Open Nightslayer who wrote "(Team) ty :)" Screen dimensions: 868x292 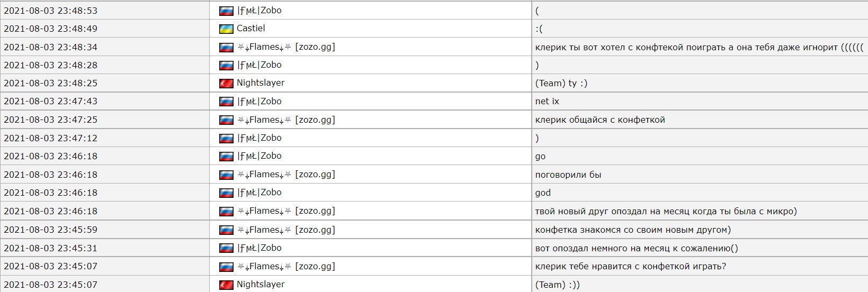[x=261, y=83]
